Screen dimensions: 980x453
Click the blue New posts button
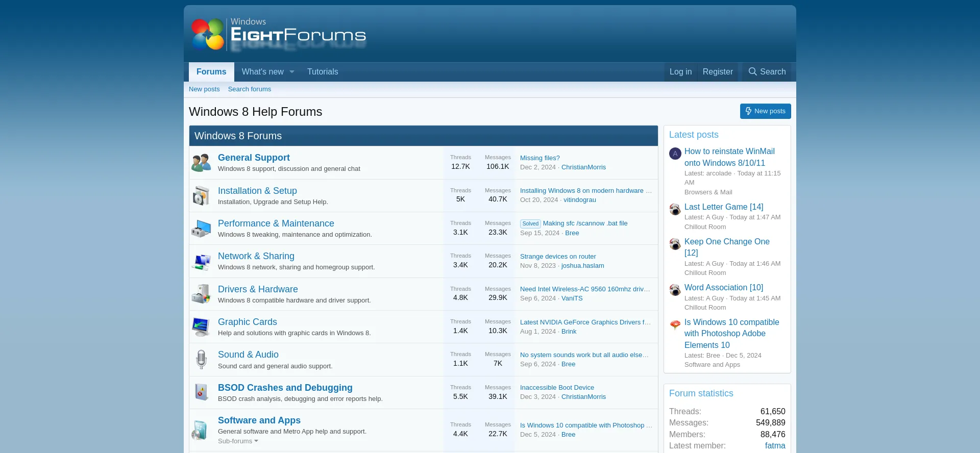(x=766, y=111)
